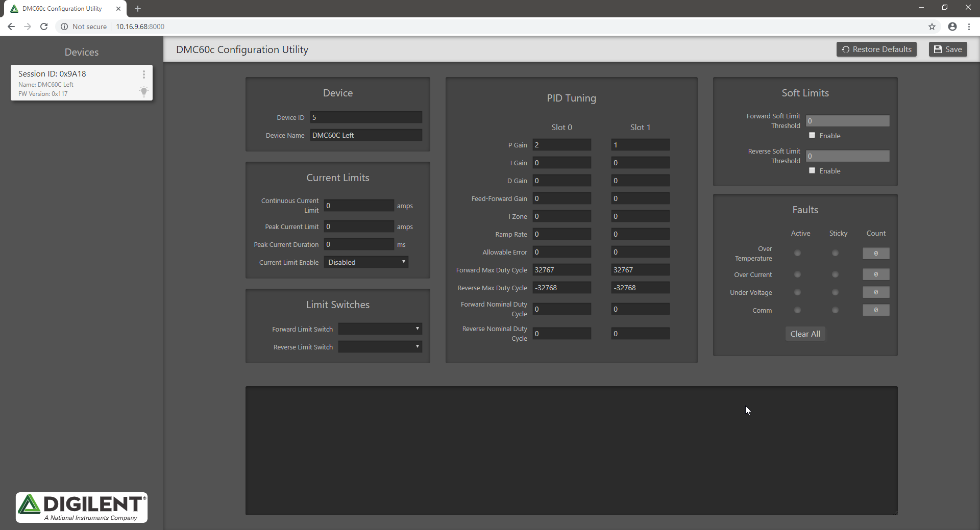Viewport: 980px width, 530px height.
Task: Open a new browser tab with plus icon
Action: tap(138, 9)
